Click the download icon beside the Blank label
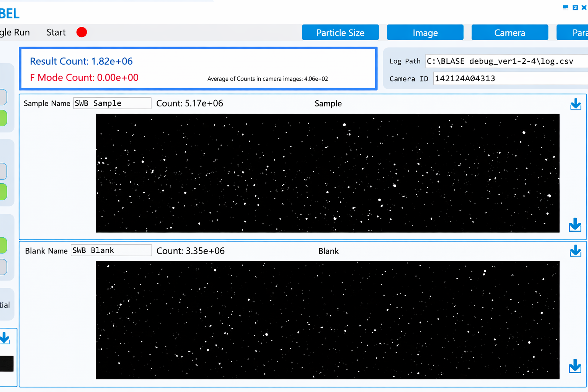The width and height of the screenshot is (588, 392). pos(575,251)
